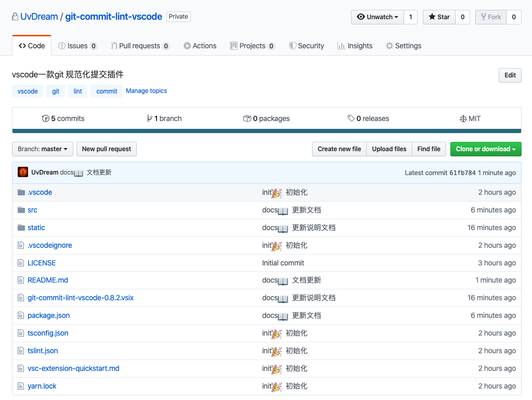Click the static folder icon
Viewport: 532px width, 400px height.
pyautogui.click(x=21, y=228)
